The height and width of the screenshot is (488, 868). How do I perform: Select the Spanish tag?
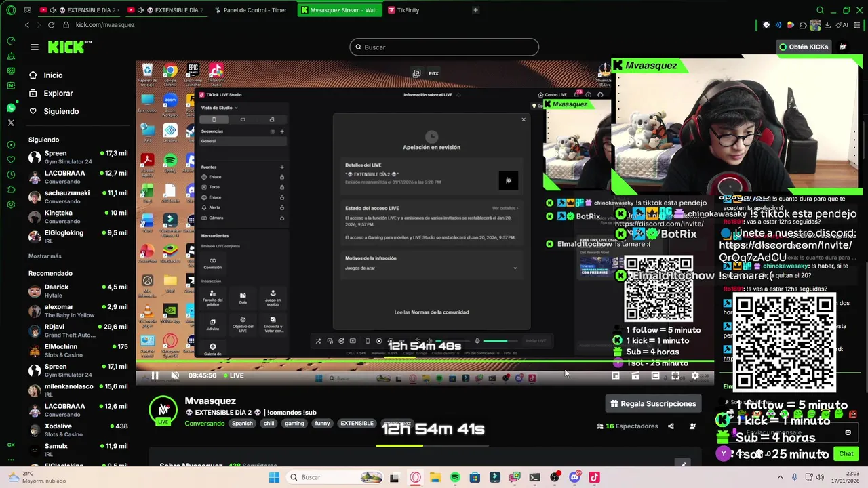coord(242,424)
